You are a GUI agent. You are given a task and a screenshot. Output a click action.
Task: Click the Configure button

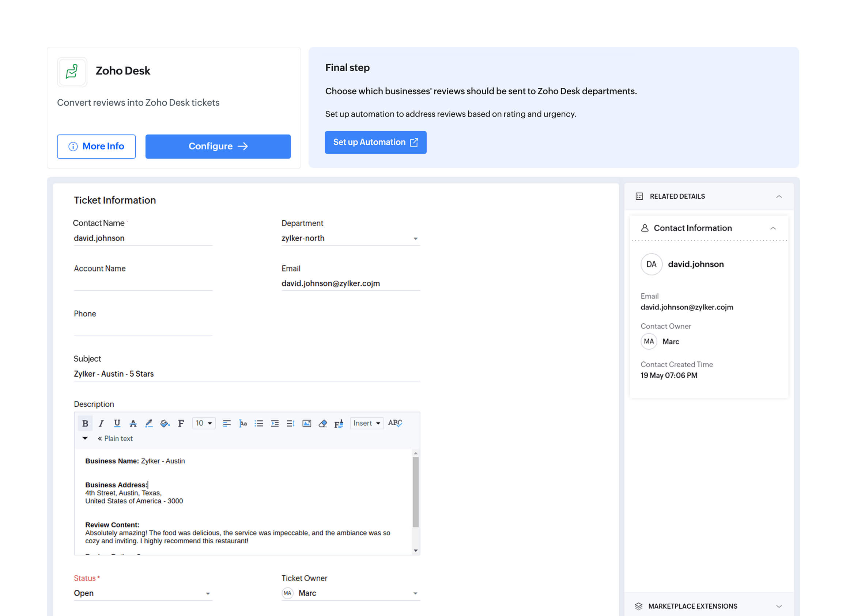pos(218,146)
